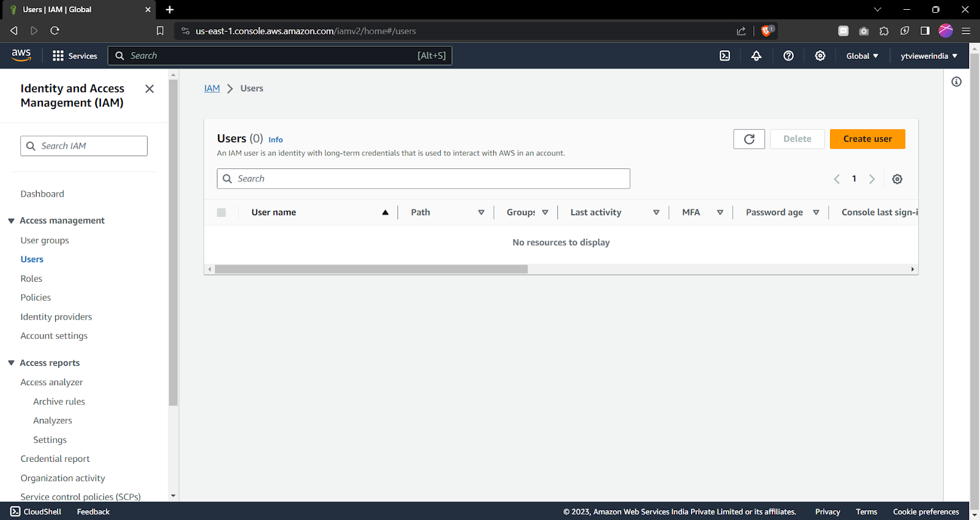This screenshot has width=980, height=520.
Task: Open the tab search dropdown
Action: (x=877, y=10)
